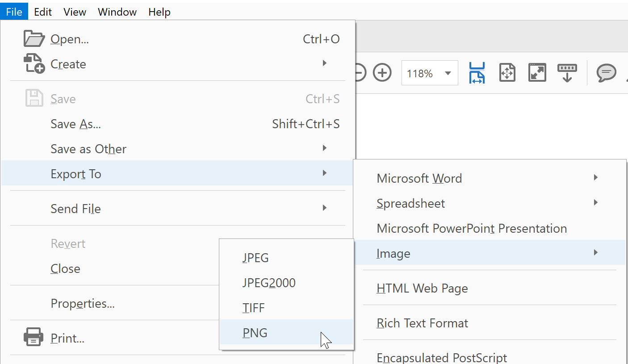Screen dimensions: 628x364
Task: Click the Add Comment speech bubble icon
Action: coord(606,73)
